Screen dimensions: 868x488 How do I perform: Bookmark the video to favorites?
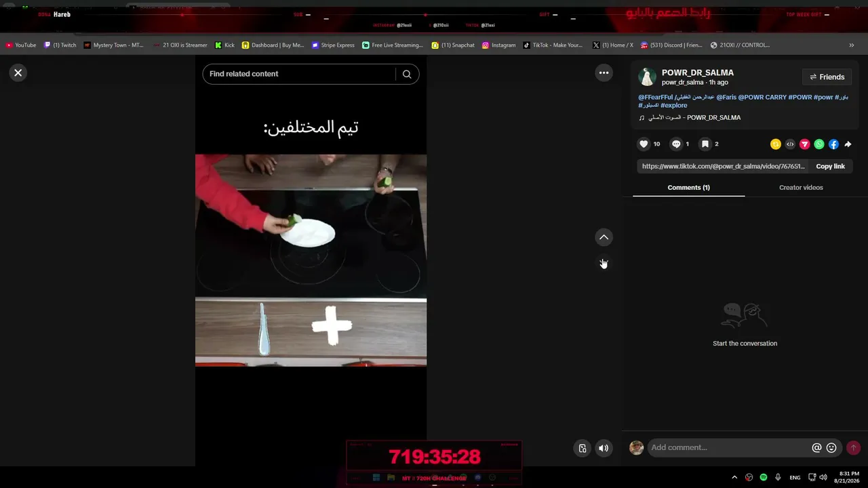[x=705, y=144]
